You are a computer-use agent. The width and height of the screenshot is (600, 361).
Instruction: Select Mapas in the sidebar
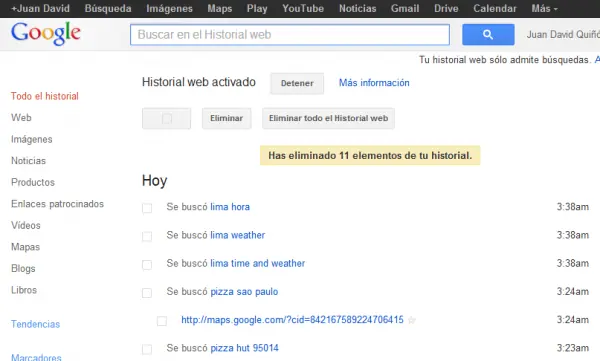pyautogui.click(x=26, y=247)
